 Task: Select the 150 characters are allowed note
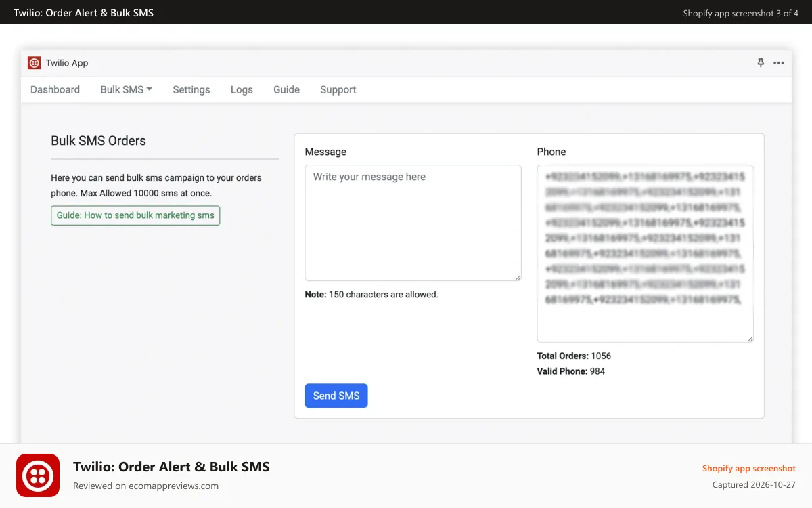click(371, 295)
